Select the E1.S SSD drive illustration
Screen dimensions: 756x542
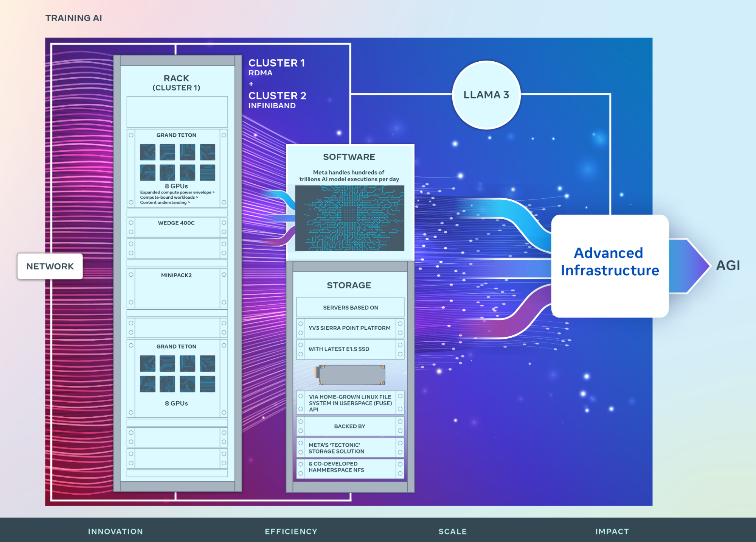351,374
